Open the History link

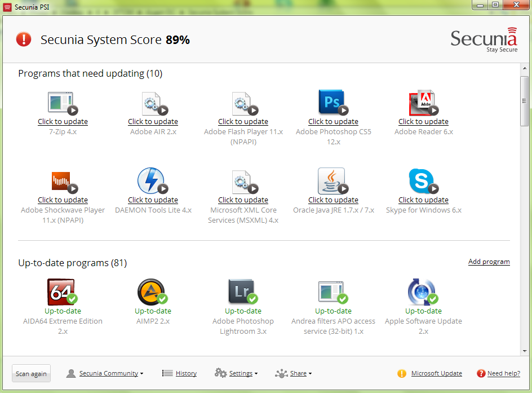(x=187, y=373)
